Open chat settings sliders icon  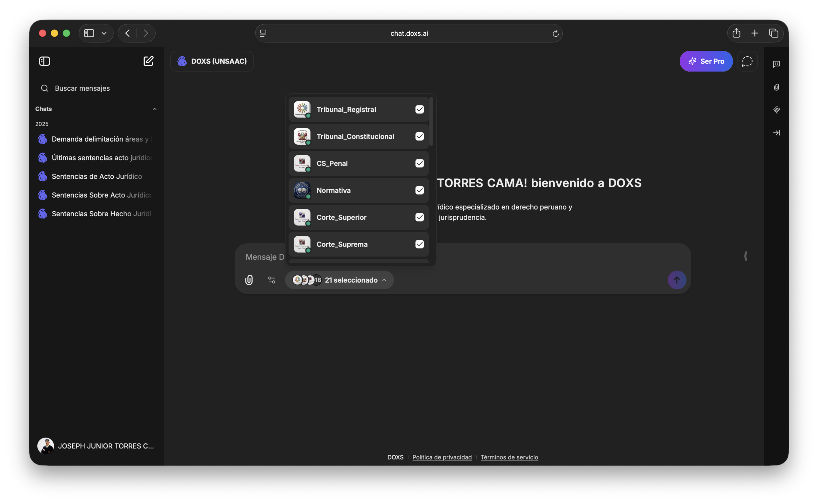coord(272,280)
